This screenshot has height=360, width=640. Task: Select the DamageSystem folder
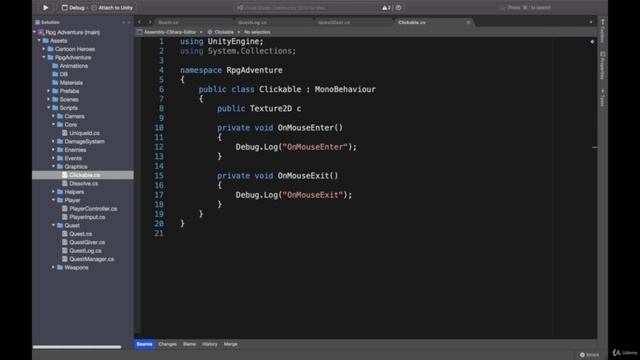click(80, 141)
